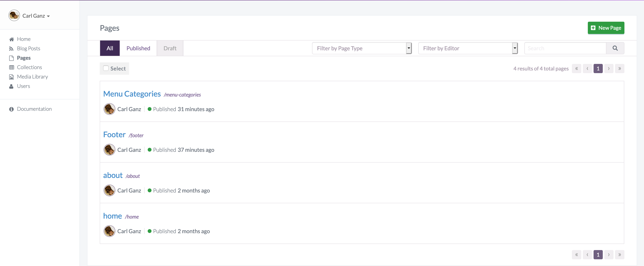Click the Users person icon
This screenshot has height=266, width=644.
coord(11,86)
